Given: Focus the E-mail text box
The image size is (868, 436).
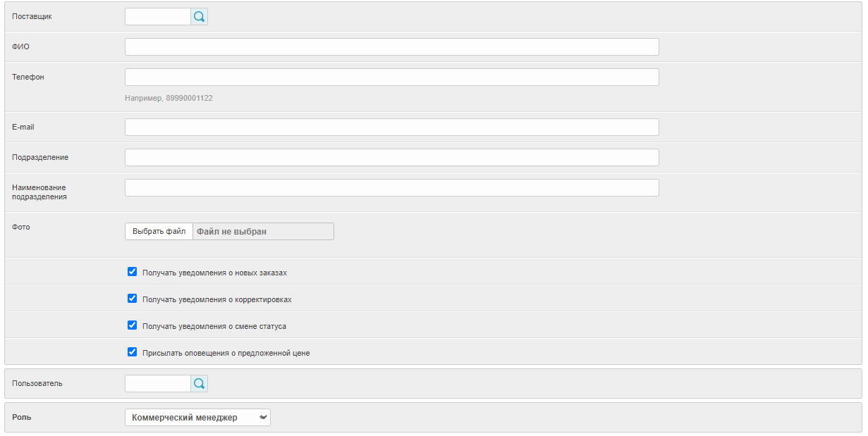Looking at the screenshot, I should tap(391, 127).
